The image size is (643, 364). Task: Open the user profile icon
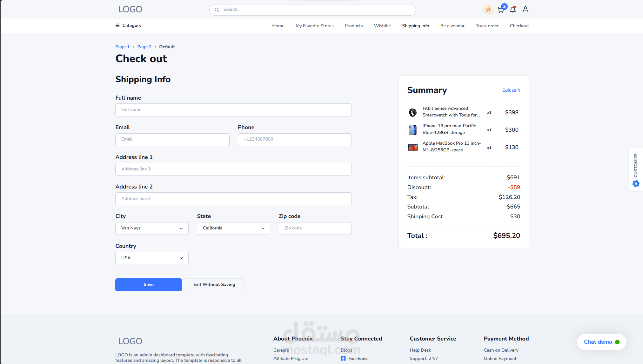[x=526, y=10]
